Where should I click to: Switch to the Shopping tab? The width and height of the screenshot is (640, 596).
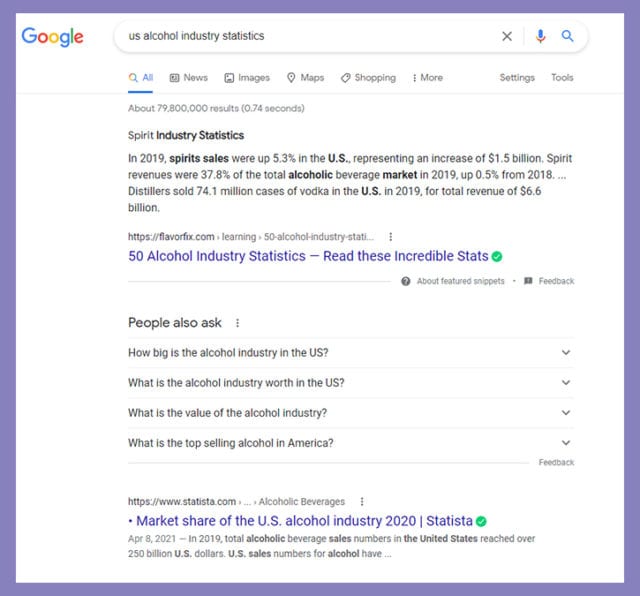point(368,78)
